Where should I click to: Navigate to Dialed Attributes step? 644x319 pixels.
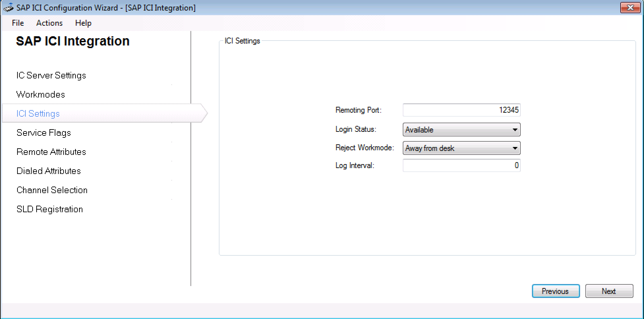tap(48, 171)
